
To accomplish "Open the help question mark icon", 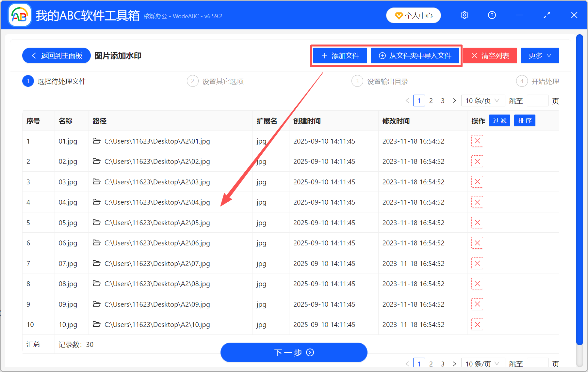I will click(492, 15).
